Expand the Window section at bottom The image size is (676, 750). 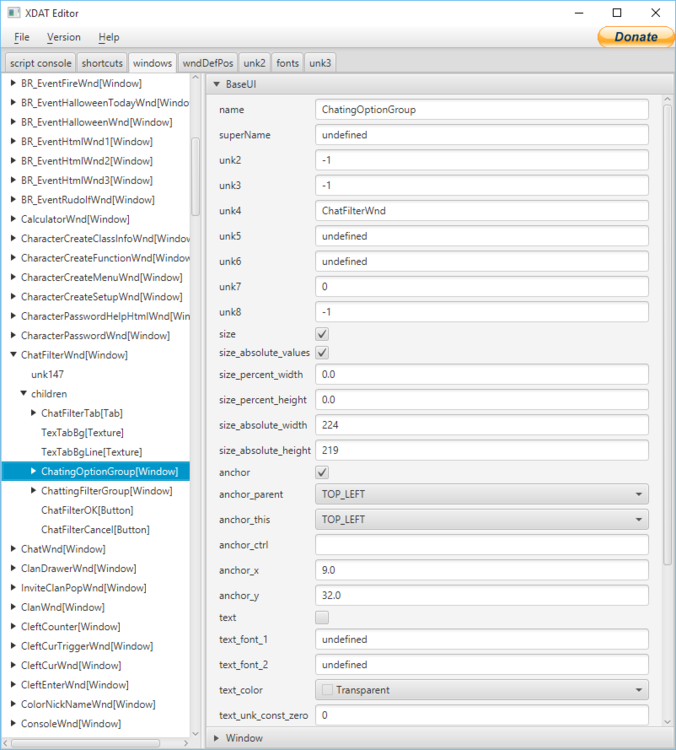[x=217, y=738]
